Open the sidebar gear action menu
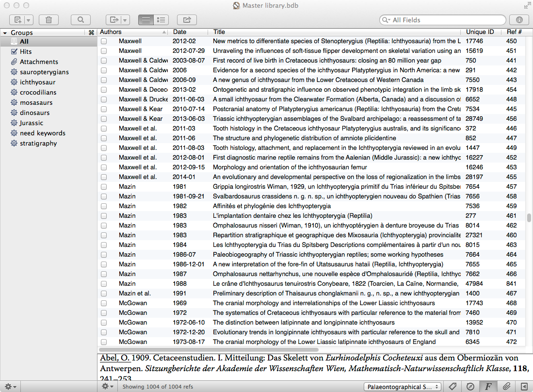Image resolution: width=533 pixels, height=392 pixels. 10,387
